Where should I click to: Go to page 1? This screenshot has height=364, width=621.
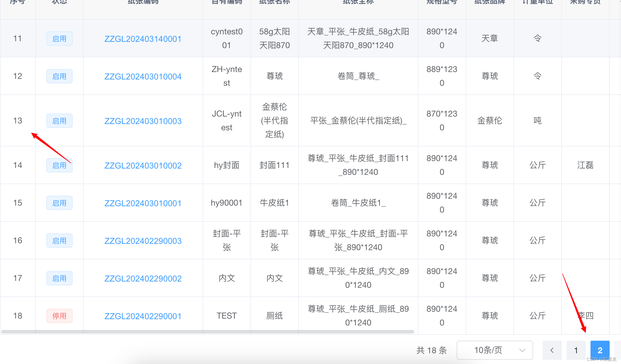(576, 350)
